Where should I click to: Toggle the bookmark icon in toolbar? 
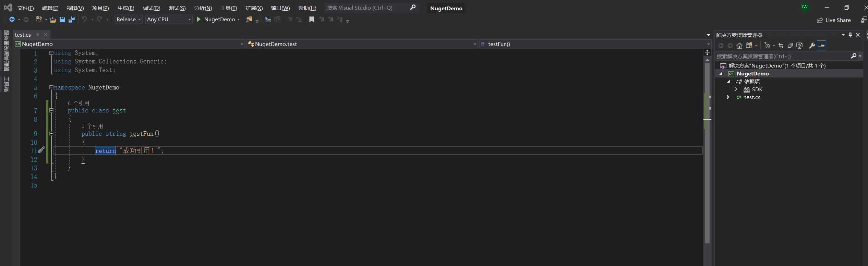[312, 20]
